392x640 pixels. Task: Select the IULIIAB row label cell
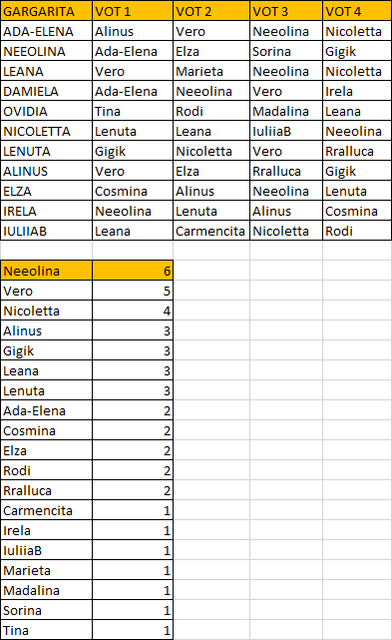(x=46, y=231)
